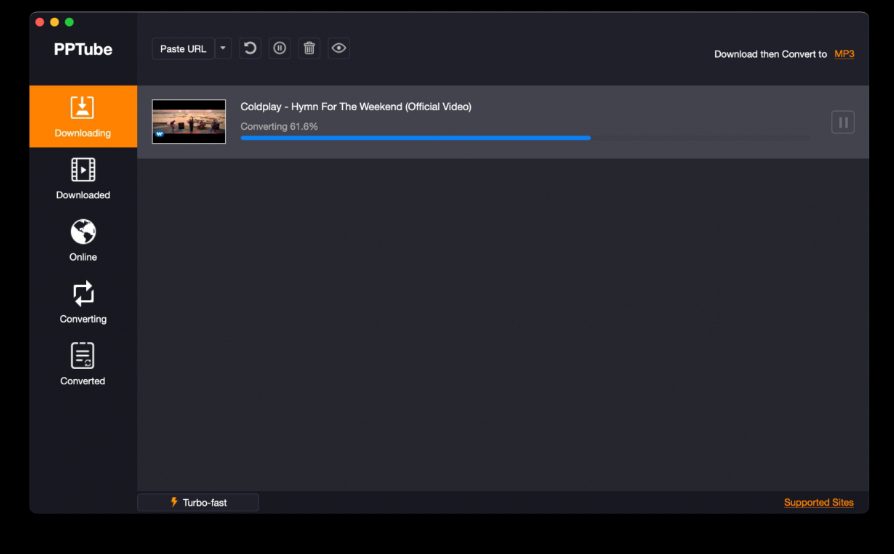894x554 pixels.
Task: Click the Paste URL button
Action: tap(183, 48)
